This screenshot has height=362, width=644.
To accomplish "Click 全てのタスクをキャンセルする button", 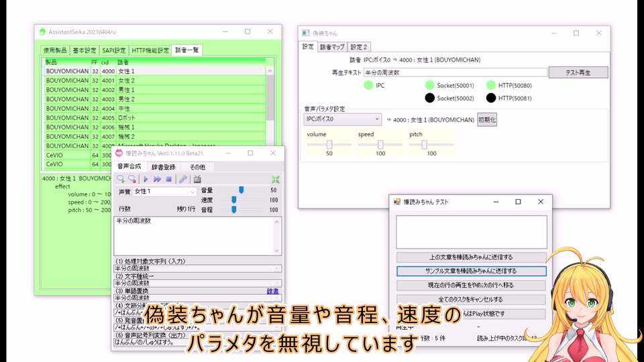I will [471, 299].
